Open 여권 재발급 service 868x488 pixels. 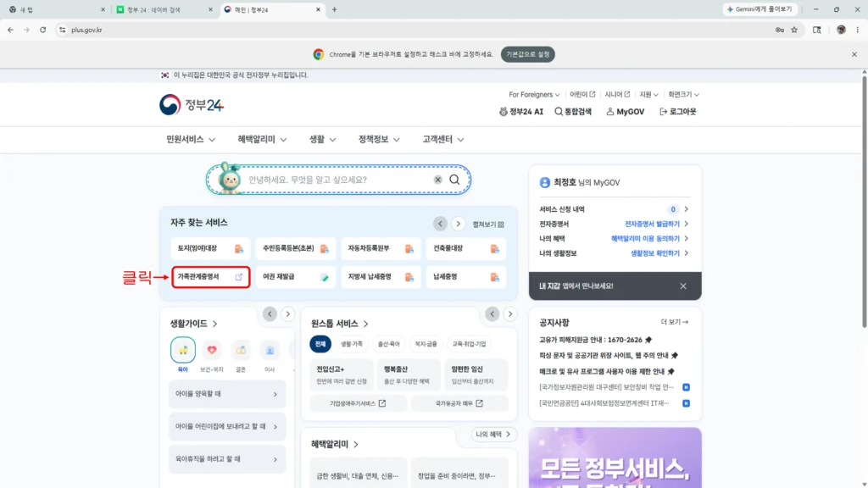pyautogui.click(x=296, y=277)
